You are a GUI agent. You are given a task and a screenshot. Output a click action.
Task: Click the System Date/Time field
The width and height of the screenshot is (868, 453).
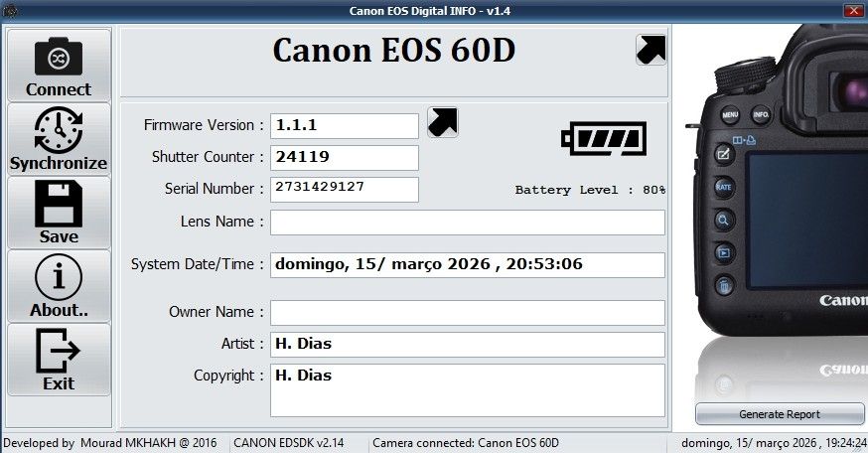pyautogui.click(x=468, y=265)
